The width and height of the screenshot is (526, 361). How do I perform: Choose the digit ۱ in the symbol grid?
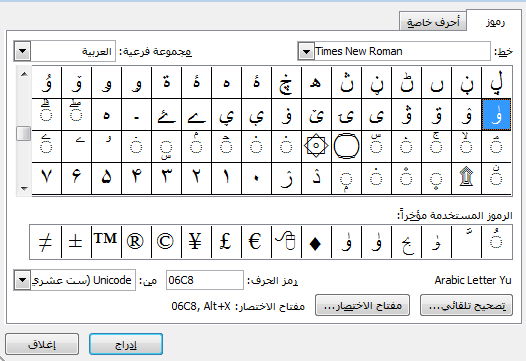(226, 178)
